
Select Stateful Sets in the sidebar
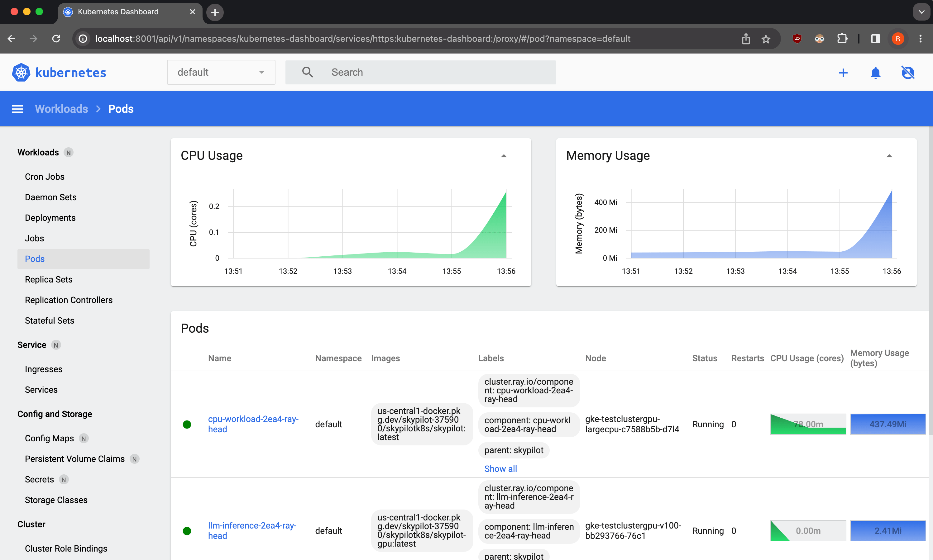tap(49, 320)
